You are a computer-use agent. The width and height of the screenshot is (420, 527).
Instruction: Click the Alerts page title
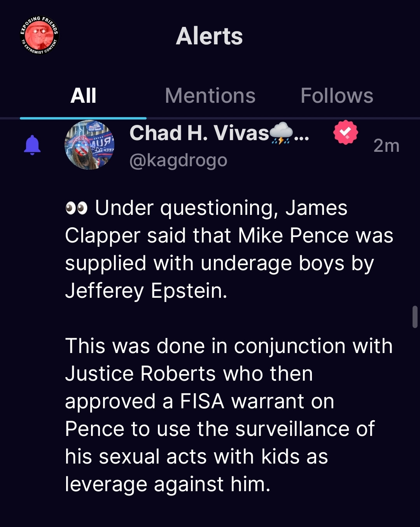coord(209,36)
